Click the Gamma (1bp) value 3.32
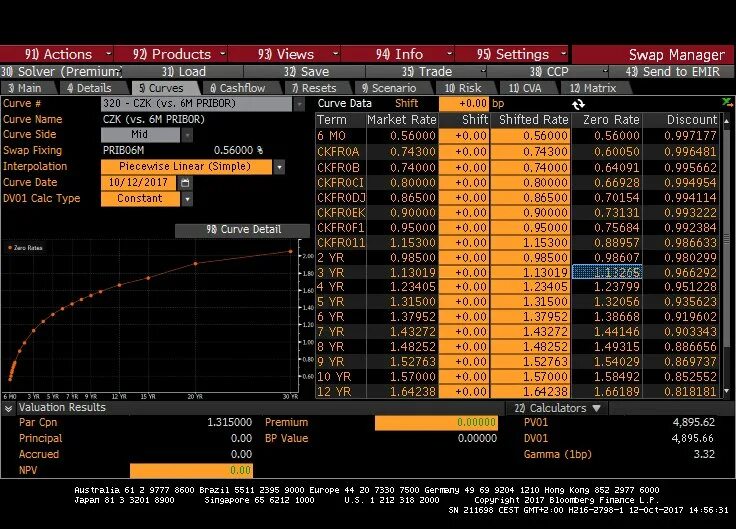The image size is (736, 529). pyautogui.click(x=704, y=454)
